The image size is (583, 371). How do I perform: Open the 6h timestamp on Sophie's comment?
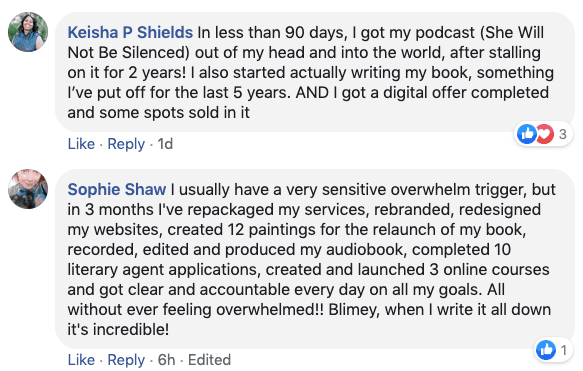[166, 360]
